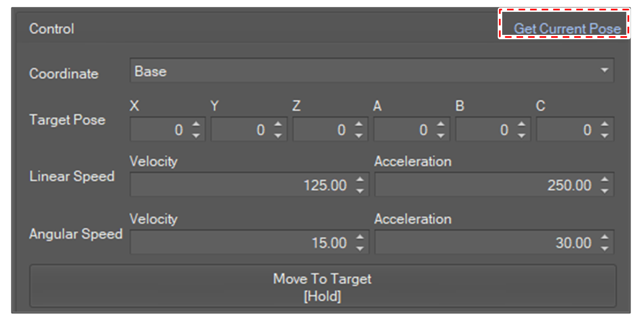Increase Linear Speed velocity with up arrow

(x=360, y=180)
